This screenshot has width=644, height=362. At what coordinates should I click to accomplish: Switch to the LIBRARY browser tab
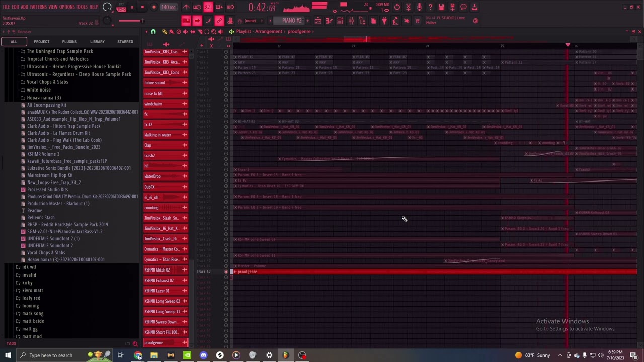pyautogui.click(x=97, y=42)
